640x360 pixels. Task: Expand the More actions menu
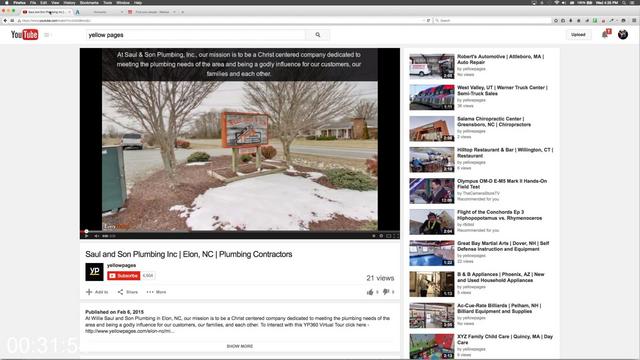tap(156, 292)
